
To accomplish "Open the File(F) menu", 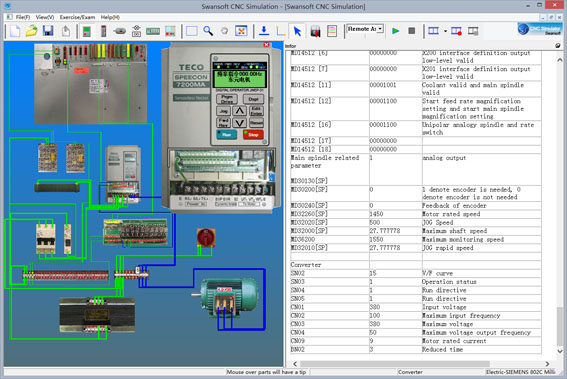I will (x=22, y=17).
